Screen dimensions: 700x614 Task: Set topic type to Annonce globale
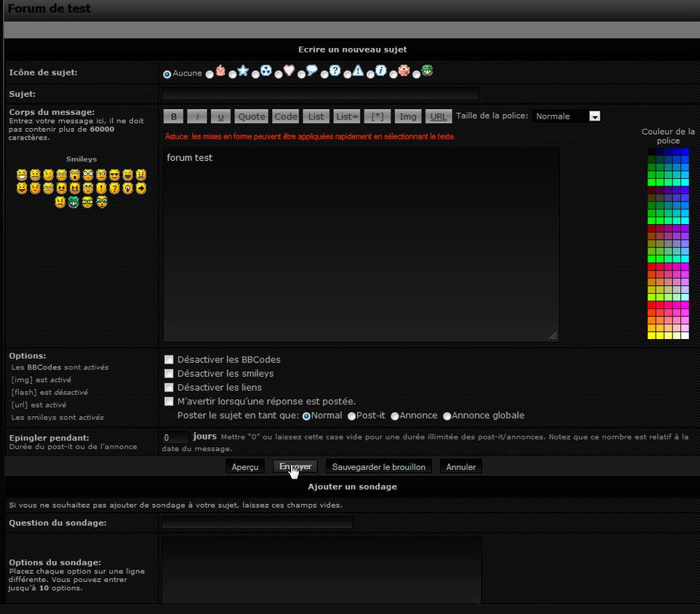pos(448,416)
